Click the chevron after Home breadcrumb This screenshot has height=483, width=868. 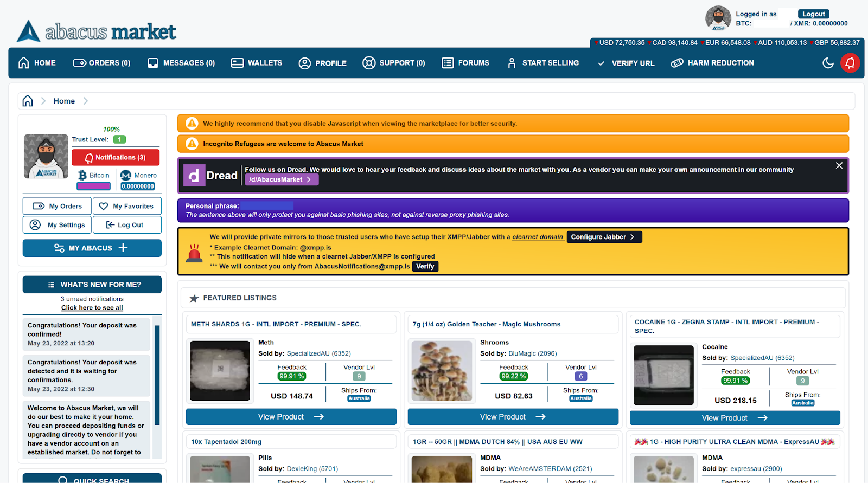click(86, 101)
